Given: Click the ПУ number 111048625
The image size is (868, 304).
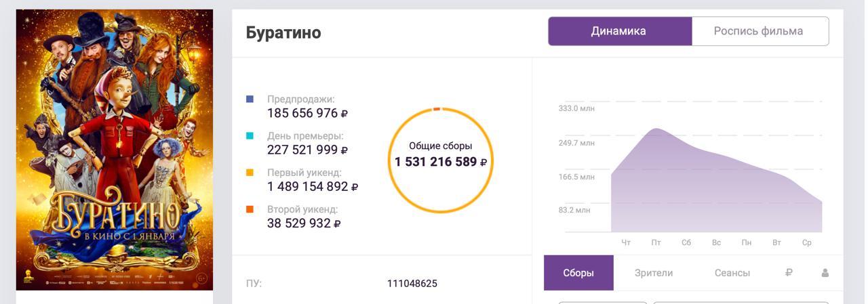Looking at the screenshot, I should click(x=412, y=283).
